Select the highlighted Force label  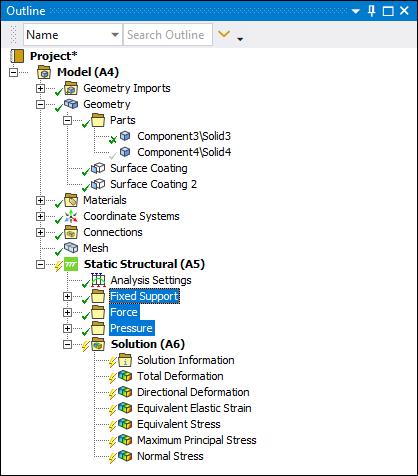tap(124, 312)
